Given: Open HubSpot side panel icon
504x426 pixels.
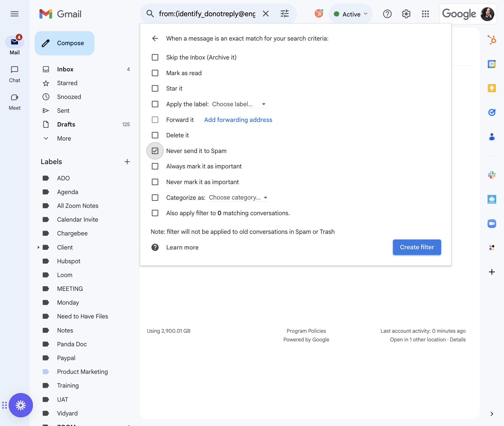Looking at the screenshot, I should tap(492, 40).
